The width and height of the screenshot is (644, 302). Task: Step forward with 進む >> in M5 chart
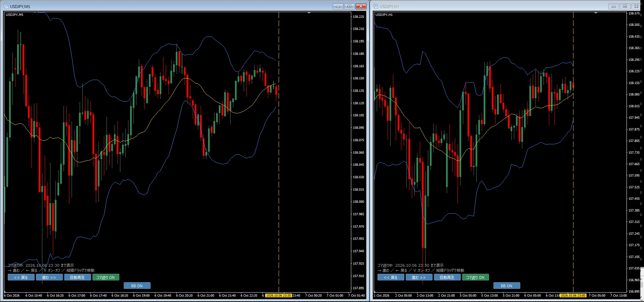[49, 277]
